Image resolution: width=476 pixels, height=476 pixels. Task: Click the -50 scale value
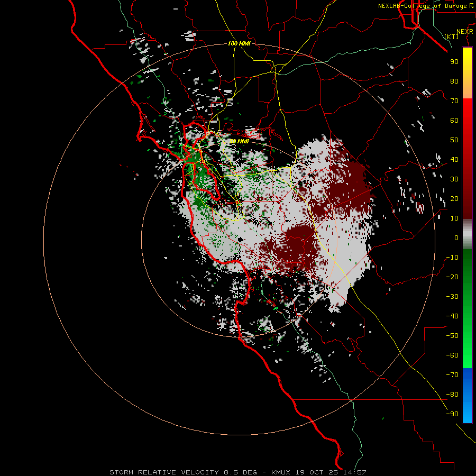(x=452, y=336)
